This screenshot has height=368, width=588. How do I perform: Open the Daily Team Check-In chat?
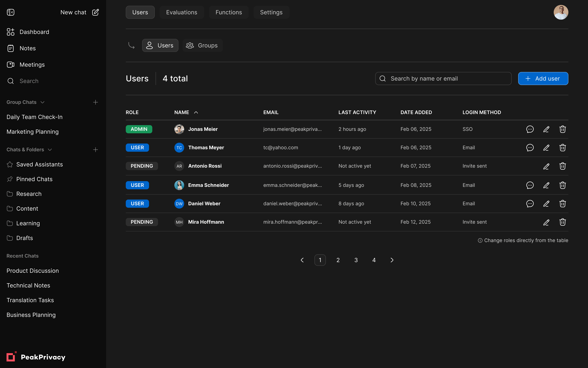(x=35, y=117)
